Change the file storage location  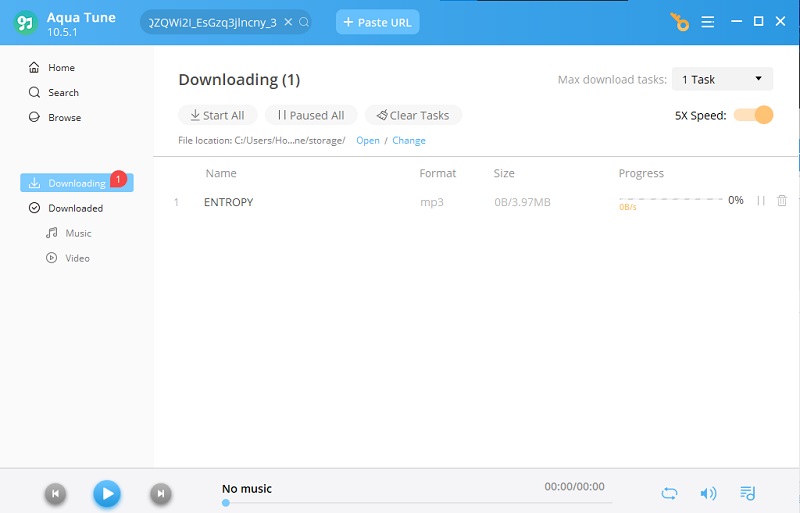pos(409,140)
